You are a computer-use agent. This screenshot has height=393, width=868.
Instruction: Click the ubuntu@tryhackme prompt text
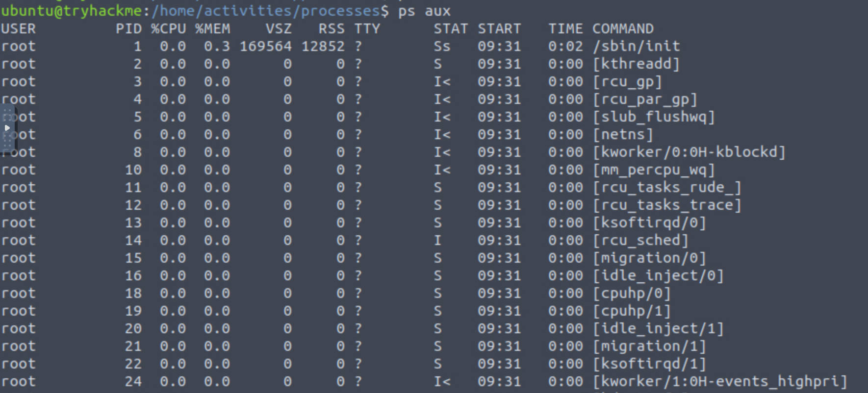click(72, 11)
